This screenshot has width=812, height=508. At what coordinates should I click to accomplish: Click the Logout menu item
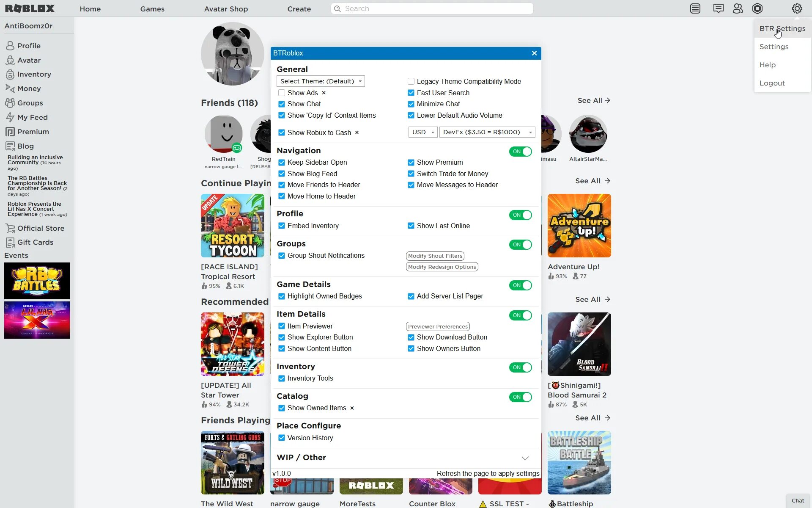coord(772,83)
